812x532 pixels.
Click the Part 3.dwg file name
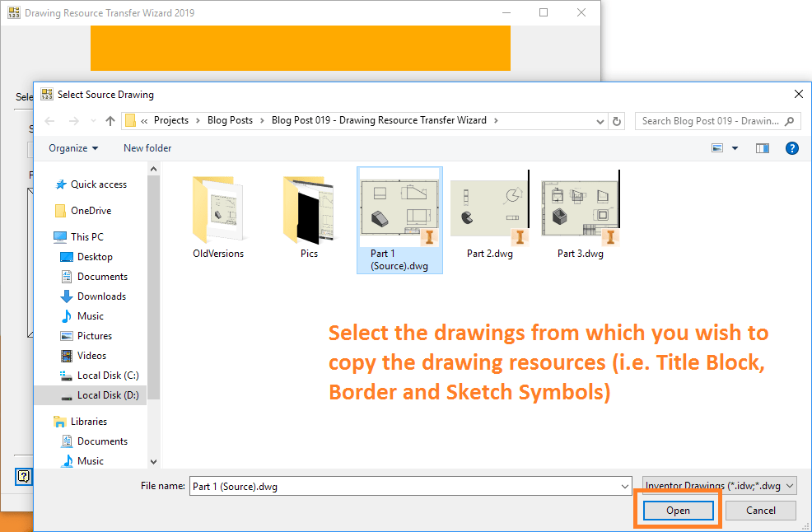(581, 254)
